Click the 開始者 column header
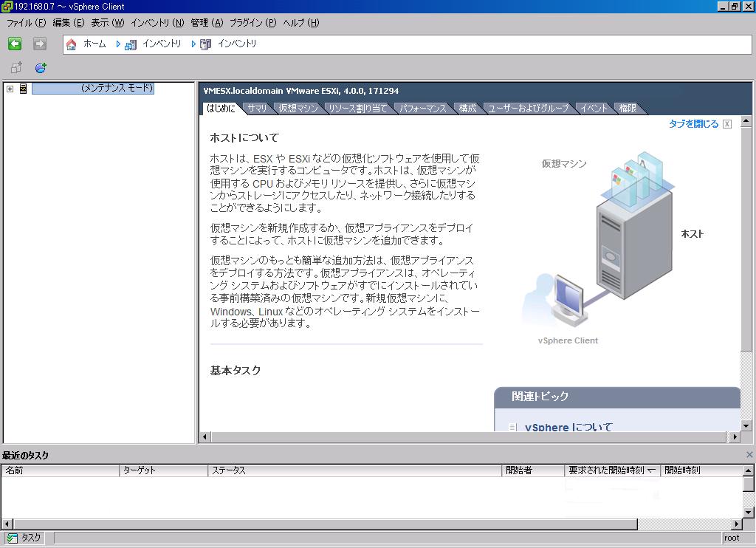 (x=533, y=470)
